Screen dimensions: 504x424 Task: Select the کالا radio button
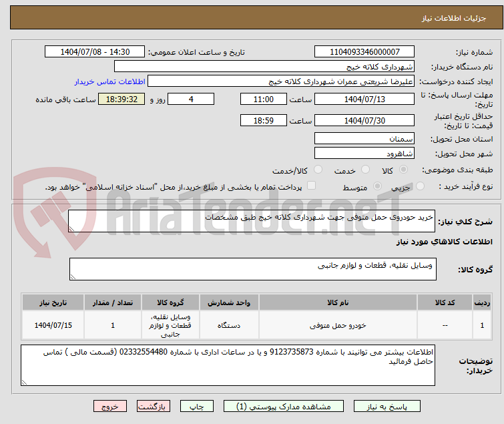coord(403,170)
